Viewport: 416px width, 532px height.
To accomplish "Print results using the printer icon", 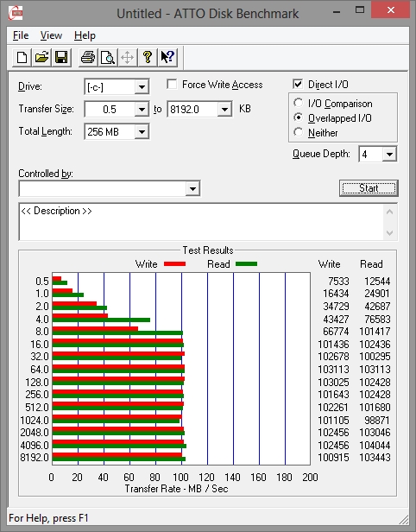I will pos(88,57).
